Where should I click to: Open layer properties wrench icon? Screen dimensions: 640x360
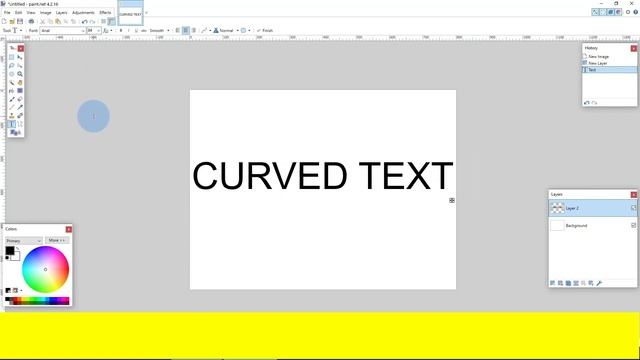pyautogui.click(x=599, y=283)
